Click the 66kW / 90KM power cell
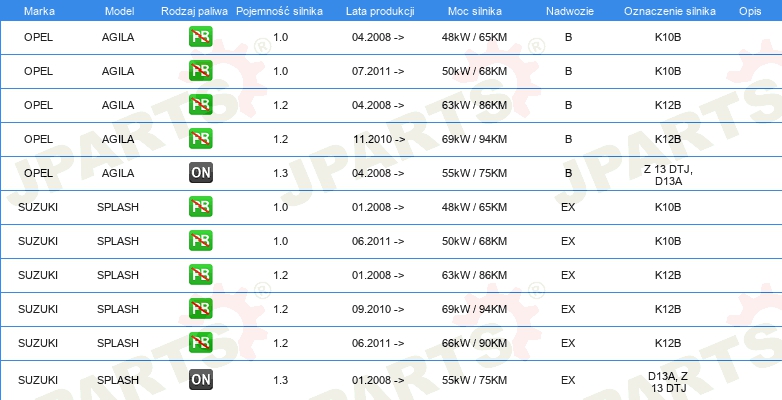 [474, 343]
